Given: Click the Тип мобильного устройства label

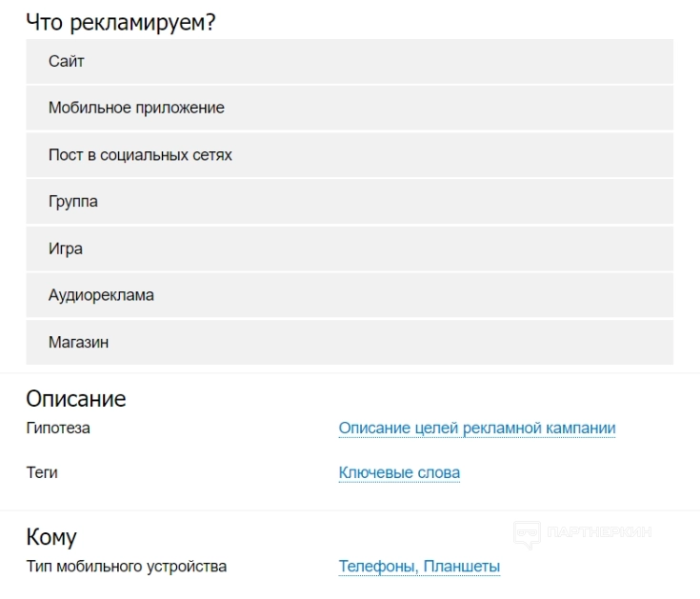Looking at the screenshot, I should coord(127,567).
